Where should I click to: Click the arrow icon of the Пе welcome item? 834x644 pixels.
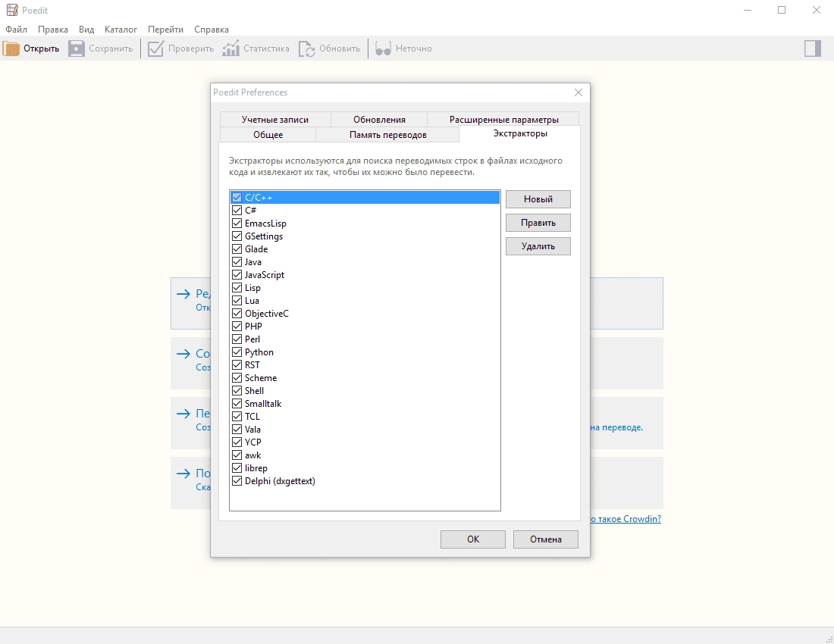point(183,414)
